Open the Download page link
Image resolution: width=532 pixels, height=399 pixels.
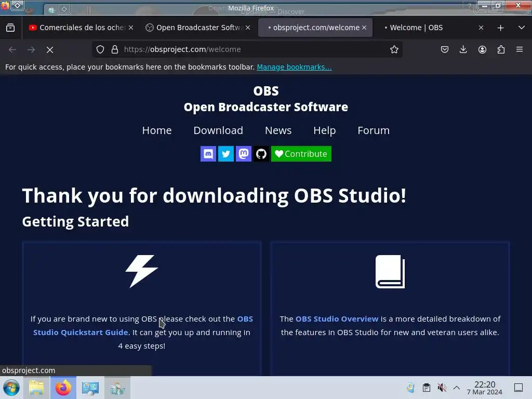(218, 130)
